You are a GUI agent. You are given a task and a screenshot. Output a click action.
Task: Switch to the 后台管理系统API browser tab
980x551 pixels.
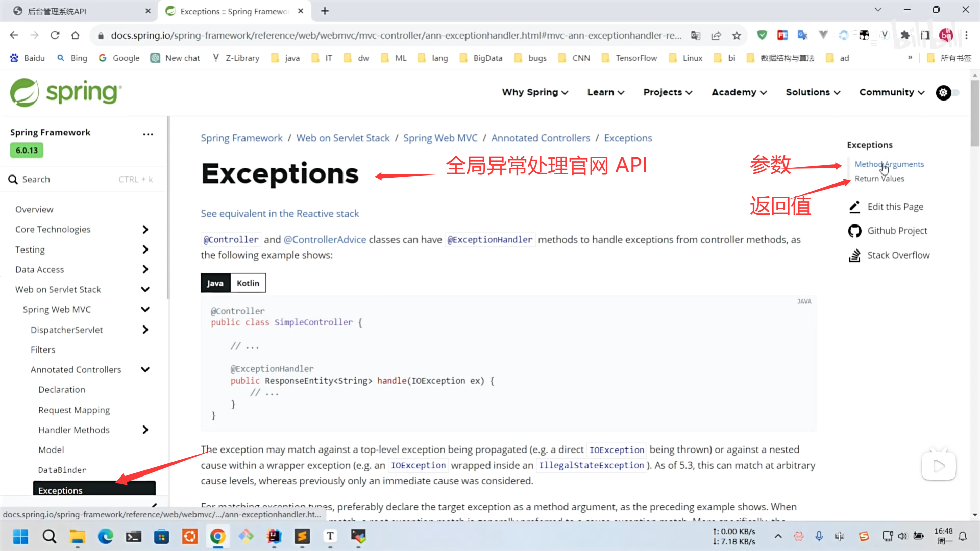point(82,11)
